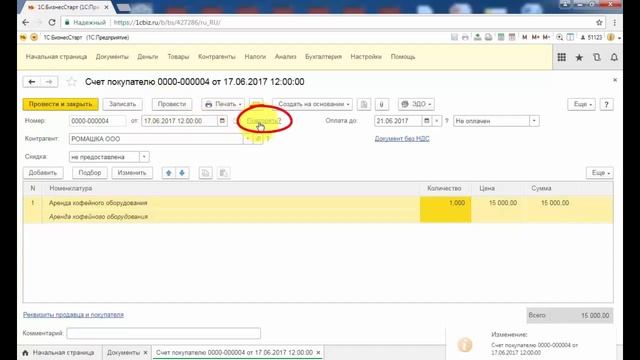Click the print icon in the top 1C toolbar

tap(465, 37)
